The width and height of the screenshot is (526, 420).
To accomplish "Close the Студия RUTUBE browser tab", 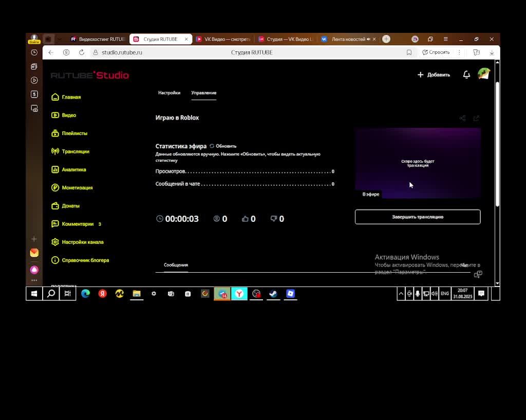I will point(186,39).
